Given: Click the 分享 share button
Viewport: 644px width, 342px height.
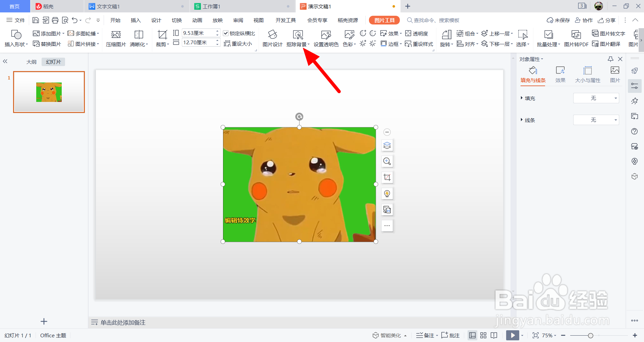Looking at the screenshot, I should point(607,20).
